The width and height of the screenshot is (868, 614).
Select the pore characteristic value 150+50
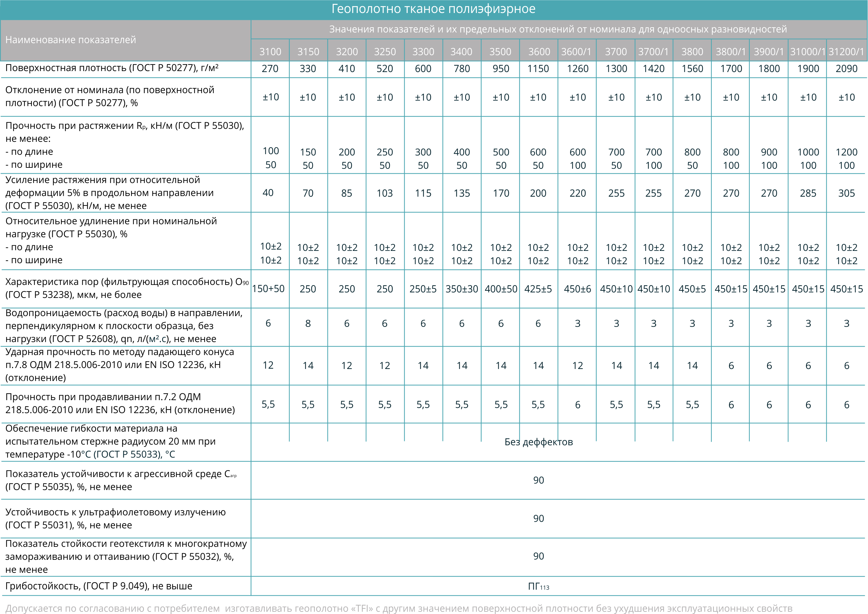click(268, 289)
